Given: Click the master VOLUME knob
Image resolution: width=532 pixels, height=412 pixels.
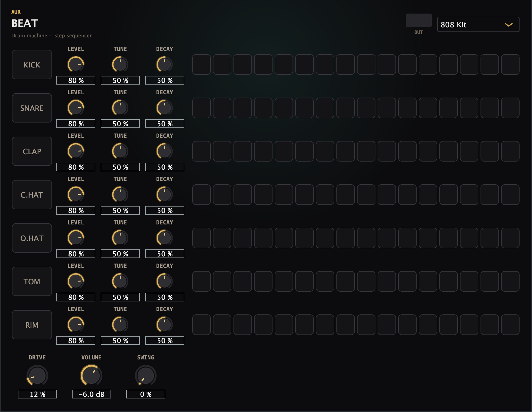Looking at the screenshot, I should pos(92,375).
